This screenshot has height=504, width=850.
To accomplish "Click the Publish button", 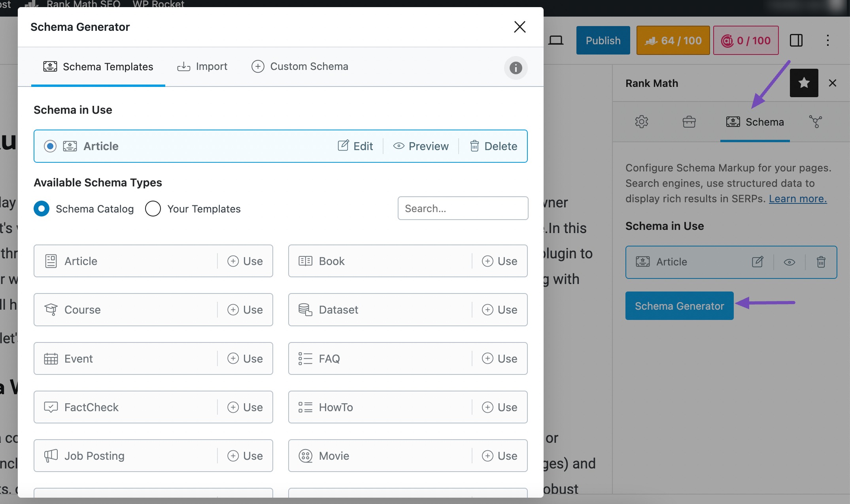I will (x=603, y=40).
